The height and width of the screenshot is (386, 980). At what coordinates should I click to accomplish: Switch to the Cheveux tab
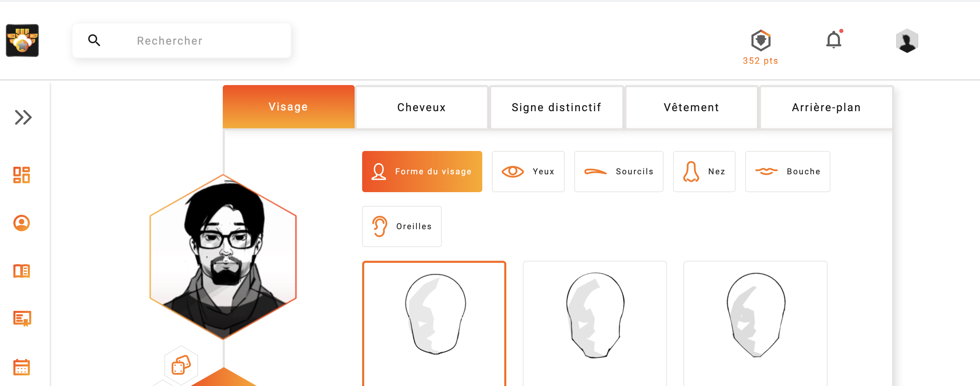(x=421, y=108)
